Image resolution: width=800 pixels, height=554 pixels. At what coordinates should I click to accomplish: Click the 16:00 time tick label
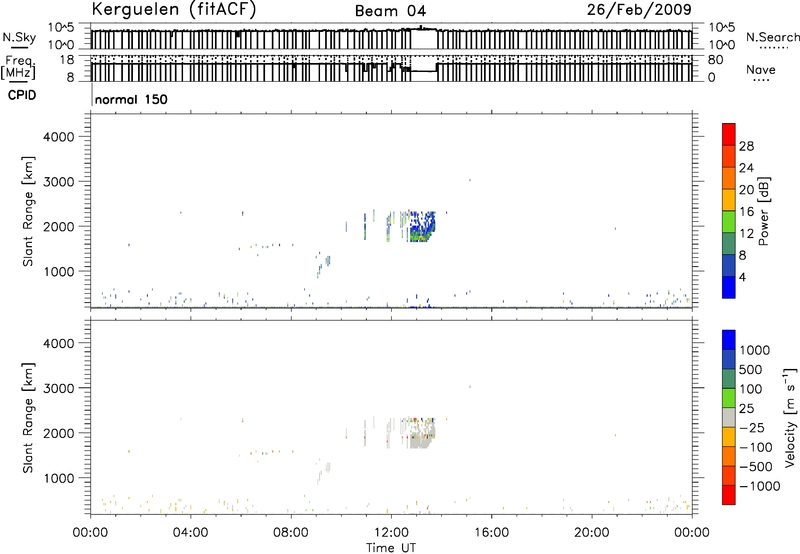click(x=491, y=533)
